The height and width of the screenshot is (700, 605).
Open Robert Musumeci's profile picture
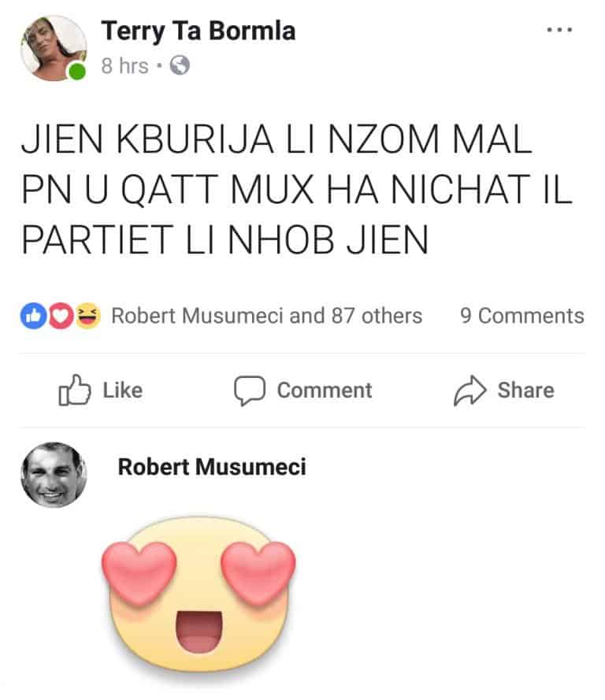coord(54,475)
